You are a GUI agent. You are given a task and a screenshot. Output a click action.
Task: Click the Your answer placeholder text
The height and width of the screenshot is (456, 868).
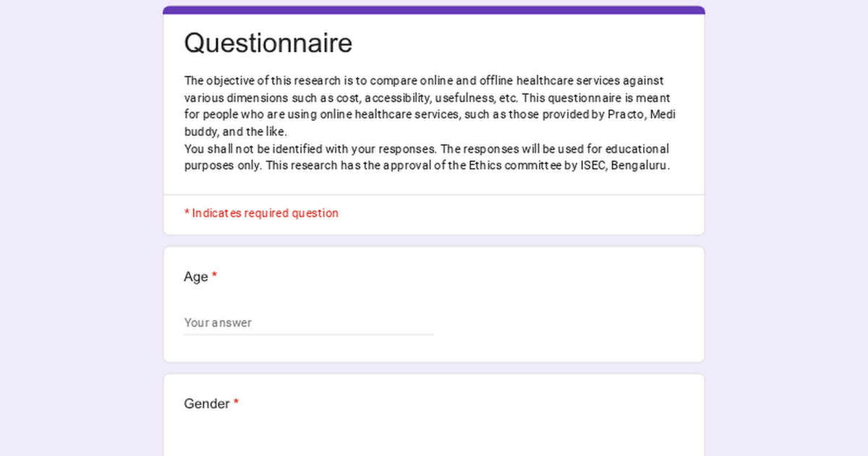tap(218, 323)
